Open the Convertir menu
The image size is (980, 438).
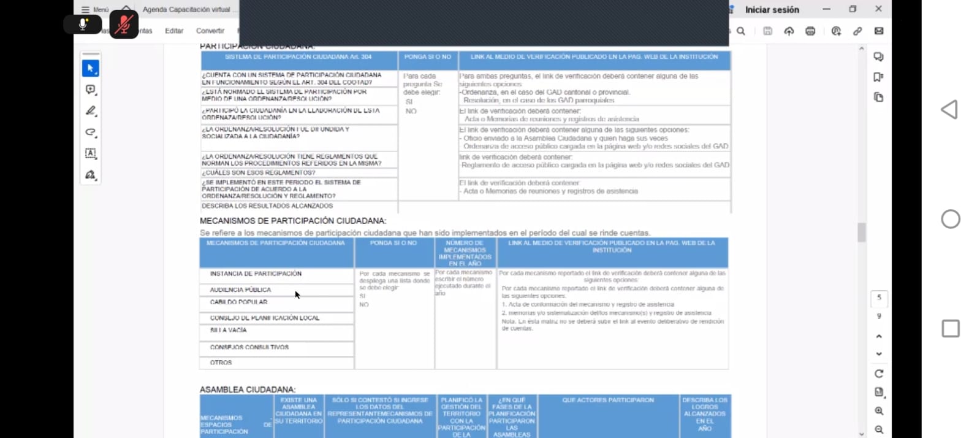click(x=210, y=31)
